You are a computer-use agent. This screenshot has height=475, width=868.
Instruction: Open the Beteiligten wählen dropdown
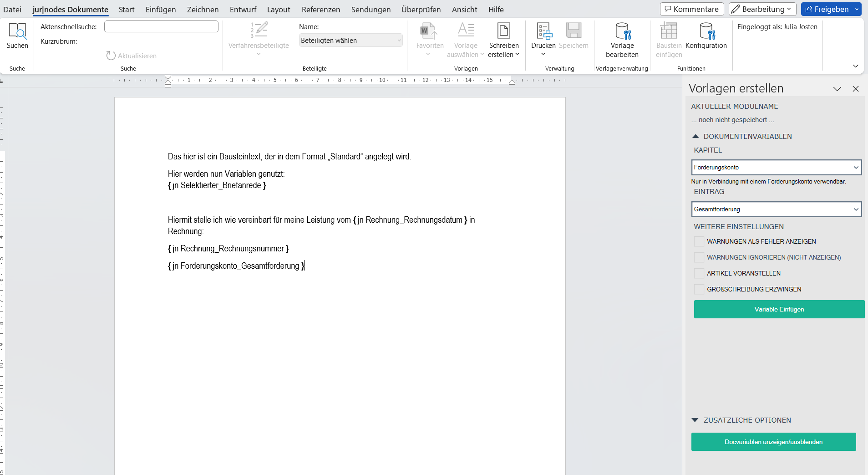coord(350,41)
